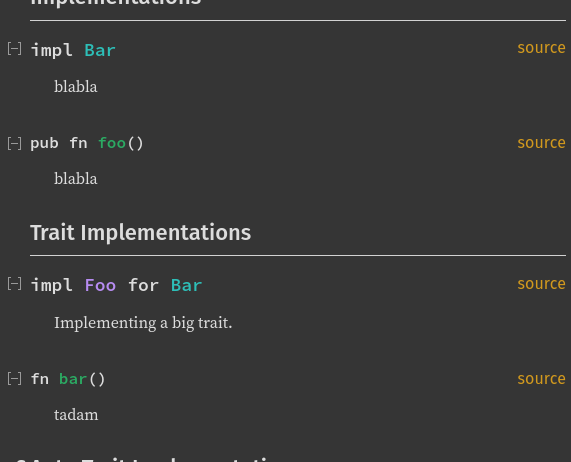Image resolution: width=571 pixels, height=462 pixels.
Task: Click the foo function name
Action: [x=112, y=143]
